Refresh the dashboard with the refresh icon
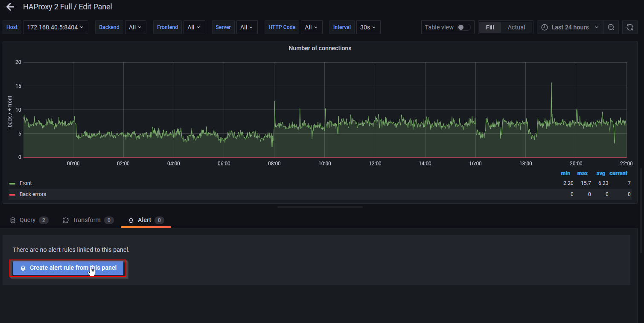The image size is (644, 323). [629, 27]
